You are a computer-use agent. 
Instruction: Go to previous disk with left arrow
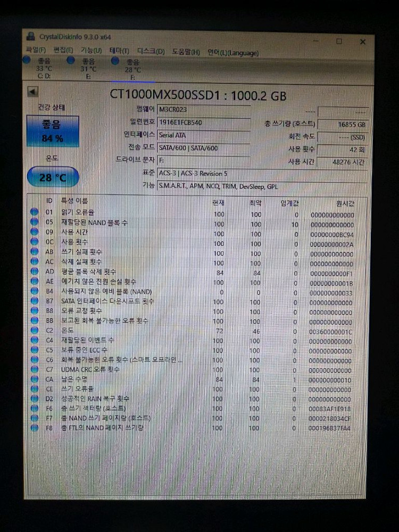[x=32, y=92]
